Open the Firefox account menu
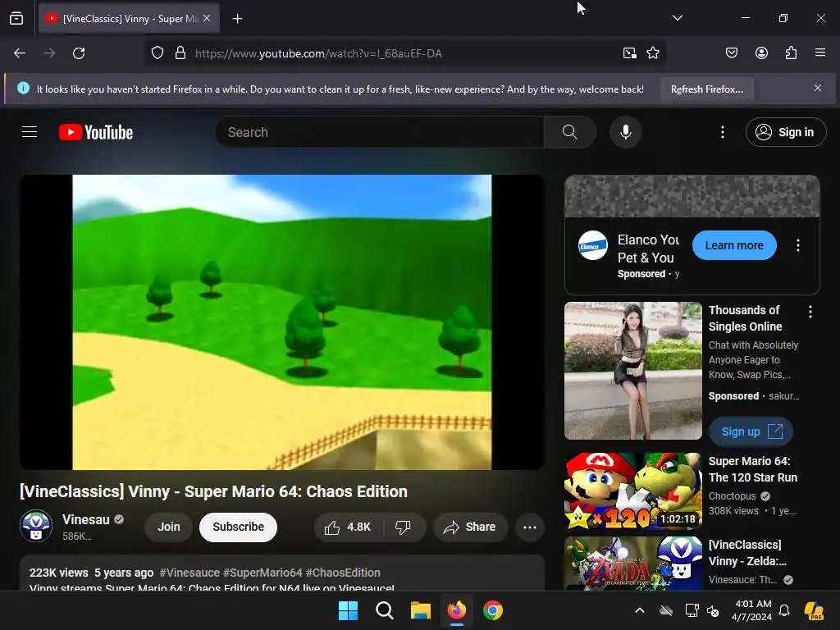 [761, 52]
